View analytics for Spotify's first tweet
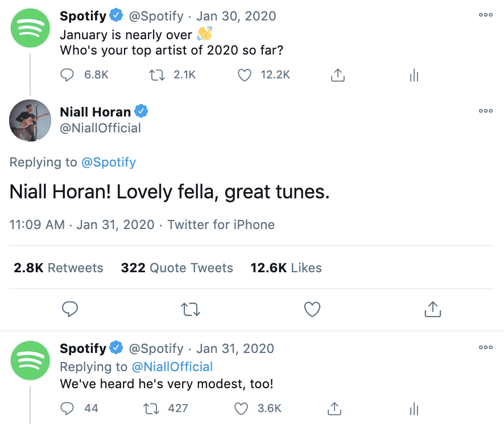Screen dimensions: 504x424 (x=414, y=75)
